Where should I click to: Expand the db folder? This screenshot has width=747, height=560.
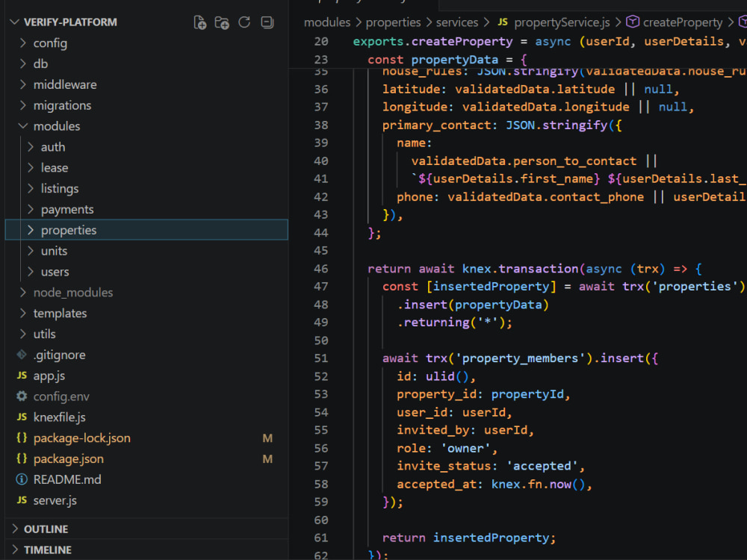pyautogui.click(x=22, y=63)
